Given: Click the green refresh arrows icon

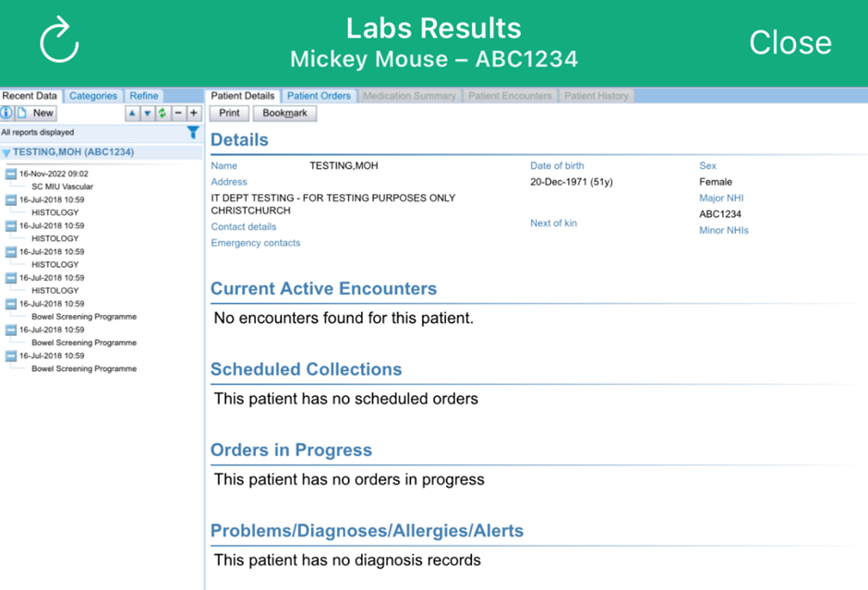Looking at the screenshot, I should [x=162, y=114].
